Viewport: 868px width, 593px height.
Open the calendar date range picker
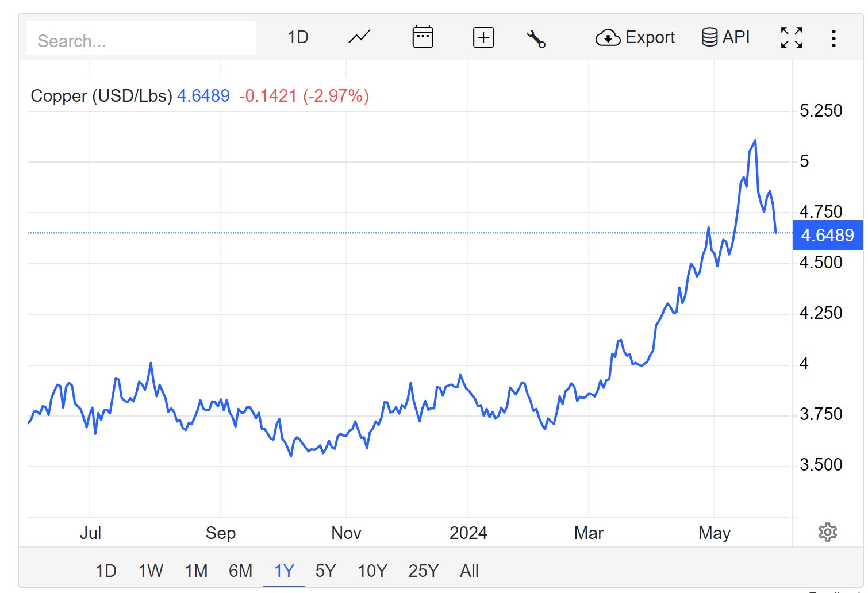(423, 37)
